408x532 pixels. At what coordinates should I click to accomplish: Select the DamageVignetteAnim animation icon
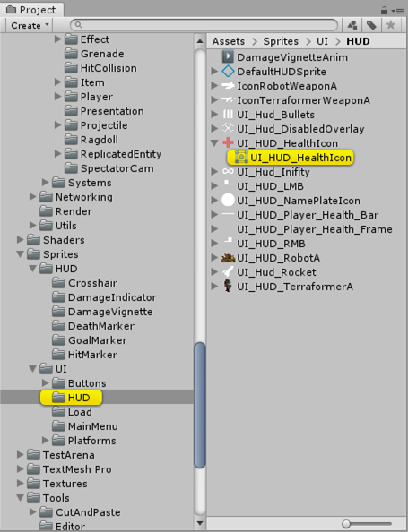tap(228, 57)
